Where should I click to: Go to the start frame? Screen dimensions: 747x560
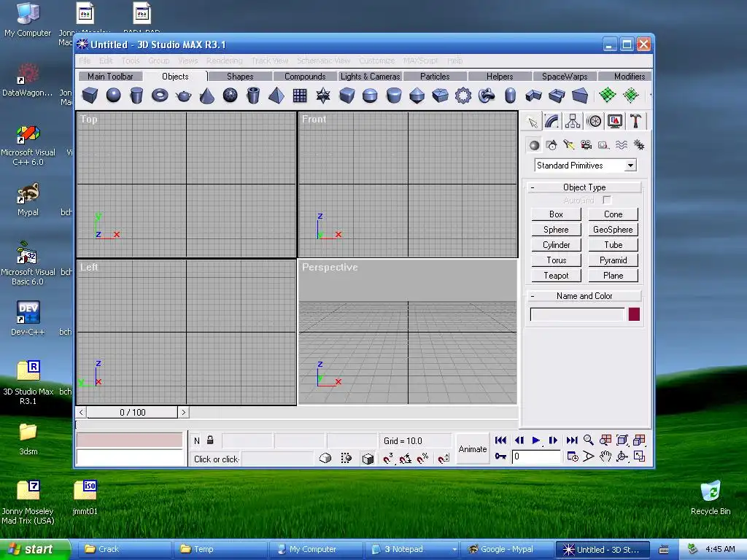(500, 440)
